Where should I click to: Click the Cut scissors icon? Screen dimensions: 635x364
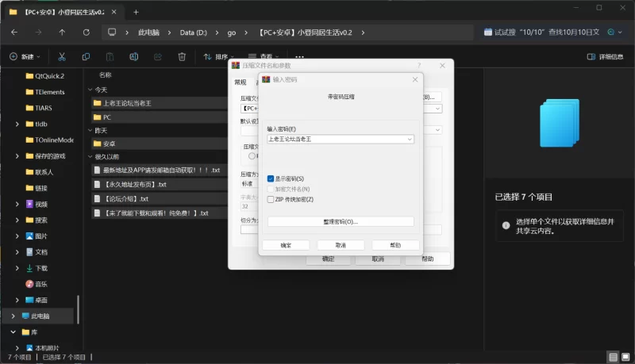tap(62, 56)
